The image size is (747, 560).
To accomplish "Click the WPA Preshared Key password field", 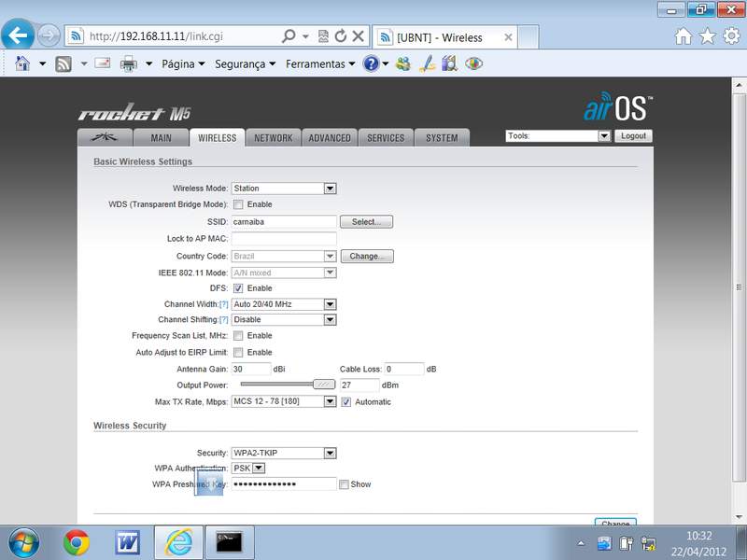I will 284,484.
